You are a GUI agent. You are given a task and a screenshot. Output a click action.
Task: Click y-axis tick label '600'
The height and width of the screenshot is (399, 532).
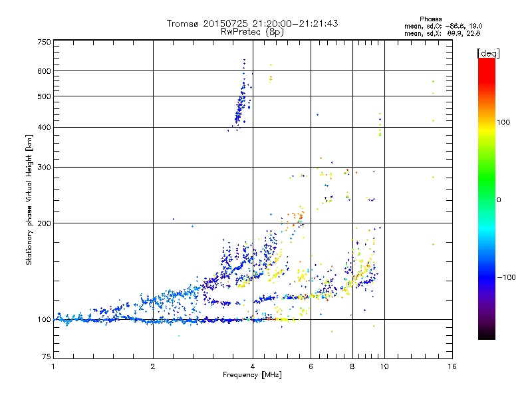tap(44, 71)
